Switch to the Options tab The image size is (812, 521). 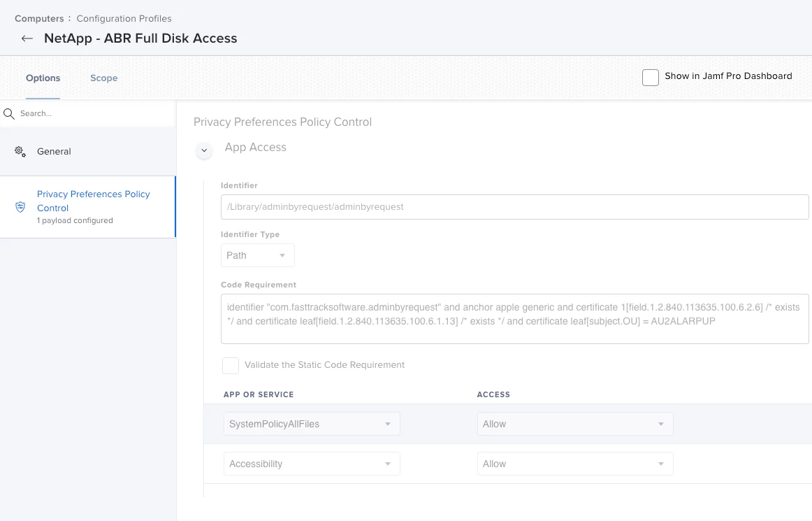pyautogui.click(x=43, y=78)
